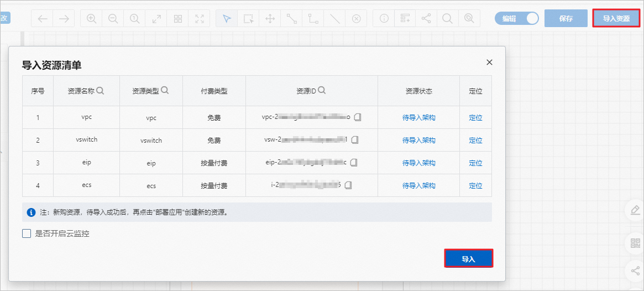Copy the vsw resource ID
644x291 pixels.
point(355,140)
